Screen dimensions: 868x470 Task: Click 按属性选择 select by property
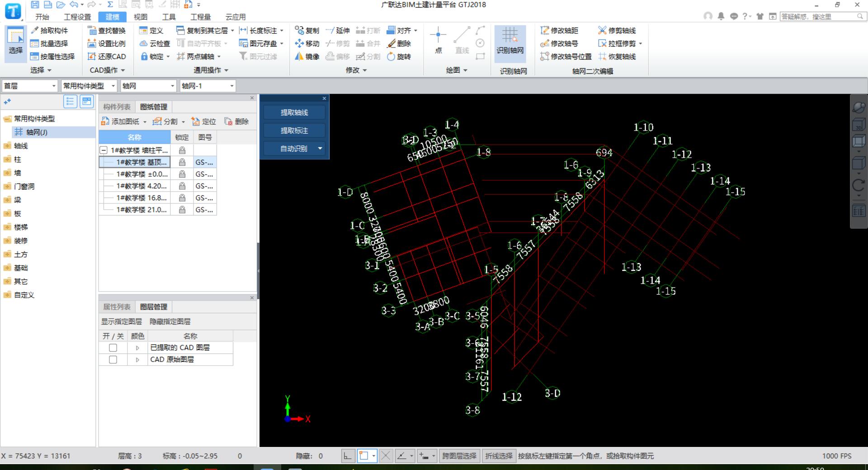point(52,56)
